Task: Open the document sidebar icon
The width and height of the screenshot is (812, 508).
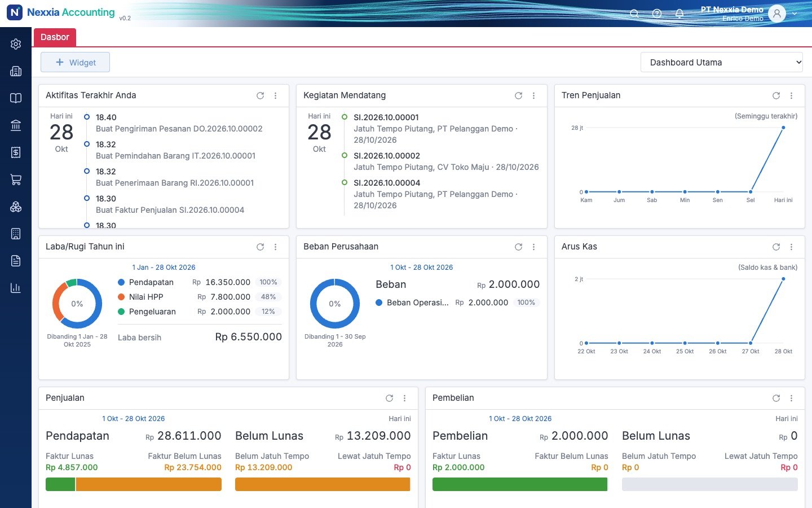Action: 16,261
